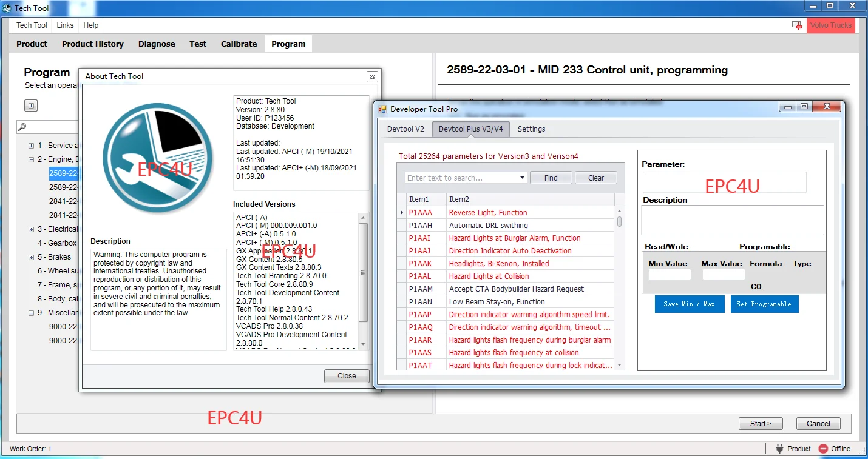Viewport: 868px width, 459px height.
Task: Click the Clear button
Action: (596, 178)
